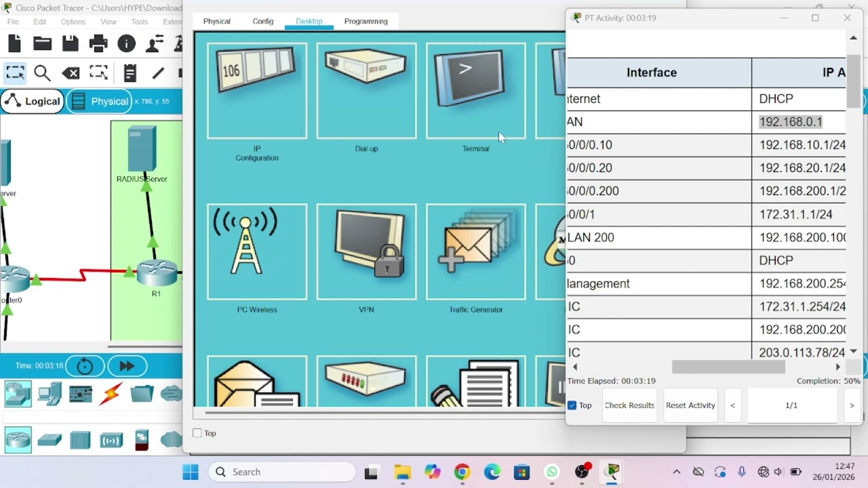Choose the Select tool

[14, 73]
